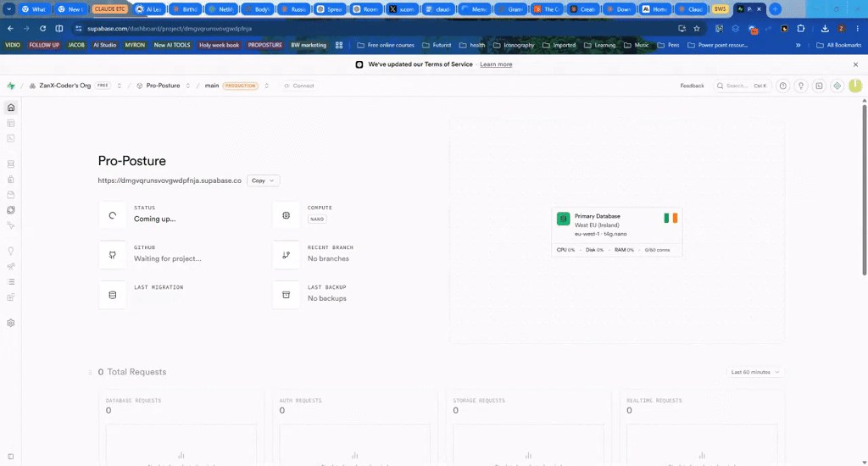Dismiss the Terms of Service banner
This screenshot has width=868, height=466.
click(x=855, y=64)
